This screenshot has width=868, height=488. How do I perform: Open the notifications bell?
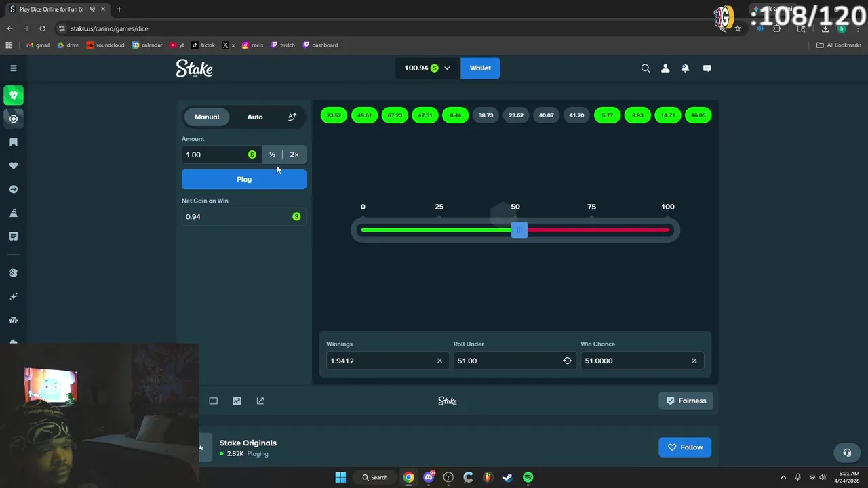tap(686, 68)
